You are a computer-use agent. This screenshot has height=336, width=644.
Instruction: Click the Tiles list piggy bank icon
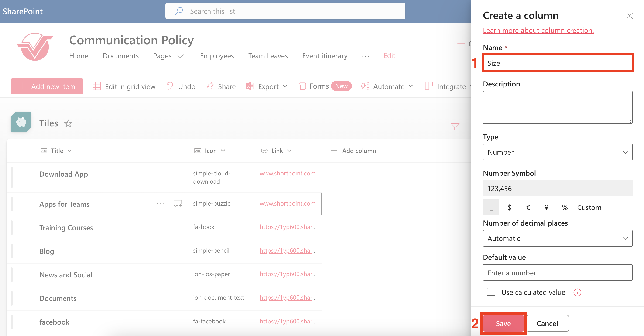[21, 122]
